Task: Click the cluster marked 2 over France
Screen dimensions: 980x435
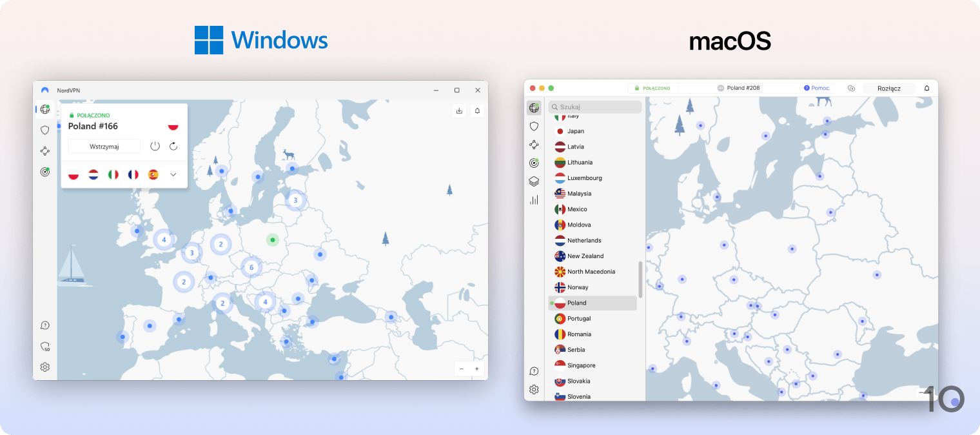Action: [184, 282]
